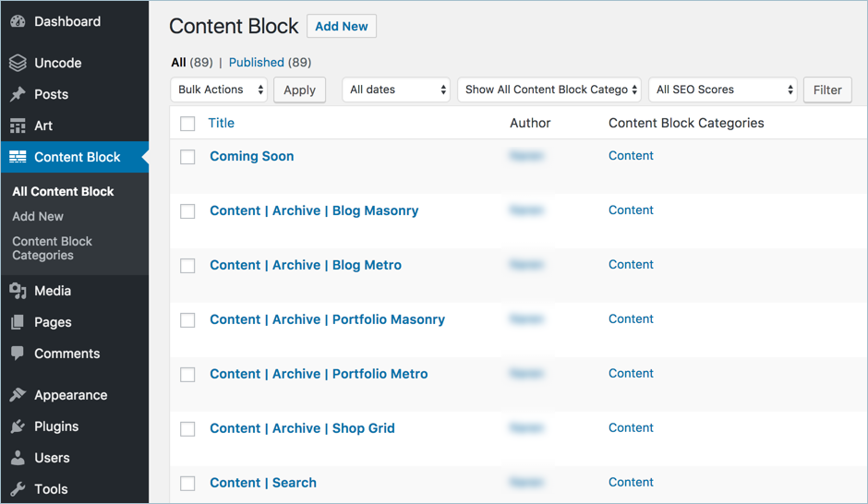
Task: Toggle the select-all checkbox beside Title
Action: 188,124
